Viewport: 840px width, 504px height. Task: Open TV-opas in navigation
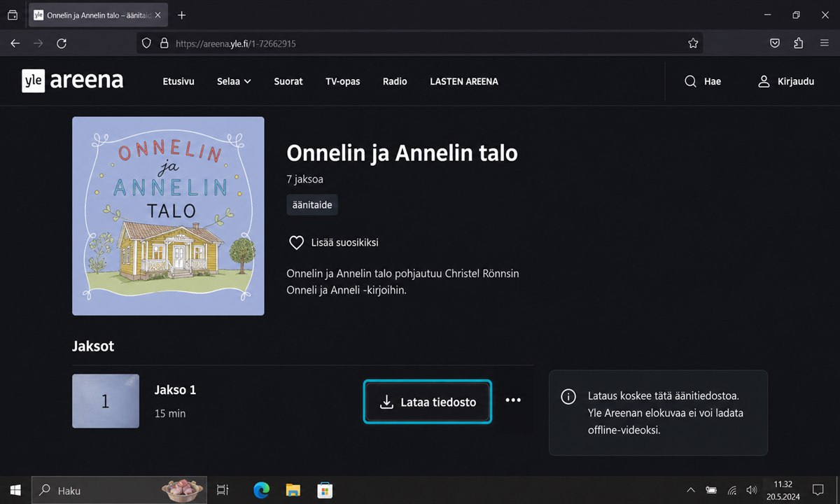click(x=343, y=81)
